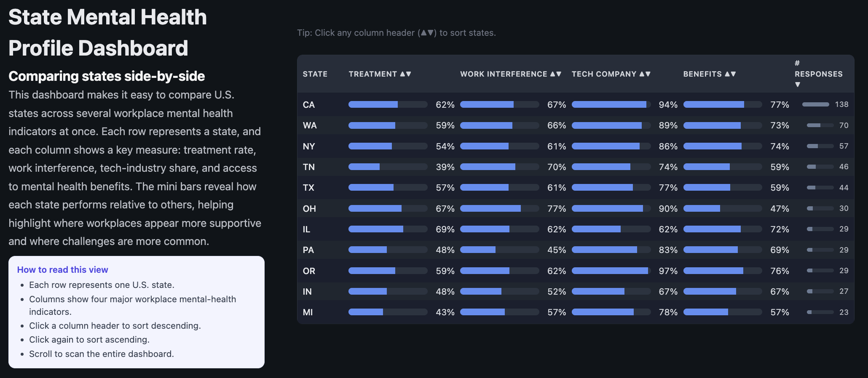Sort states by Benefits header

tap(709, 74)
